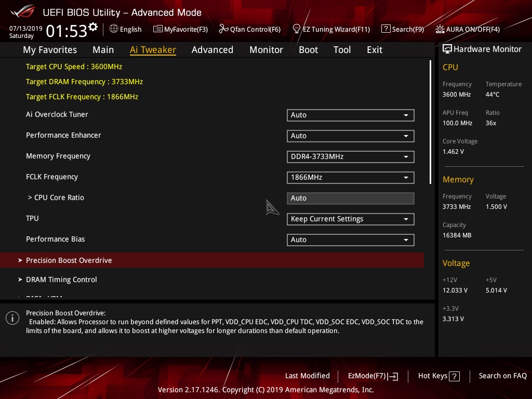Click the settings list scrollbar
Screen dimensions: 532x399
click(x=431, y=122)
